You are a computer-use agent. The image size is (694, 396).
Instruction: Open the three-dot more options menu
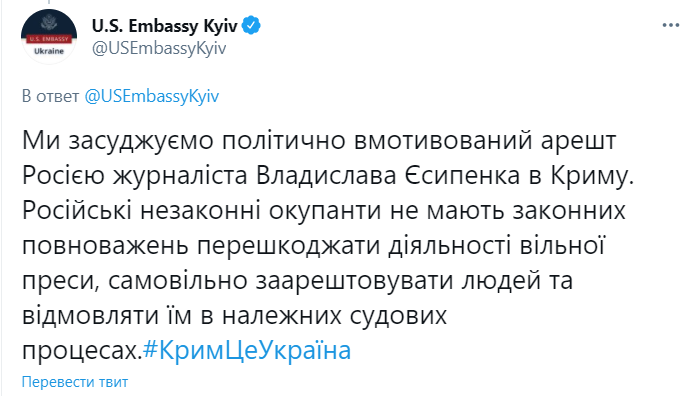[671, 26]
